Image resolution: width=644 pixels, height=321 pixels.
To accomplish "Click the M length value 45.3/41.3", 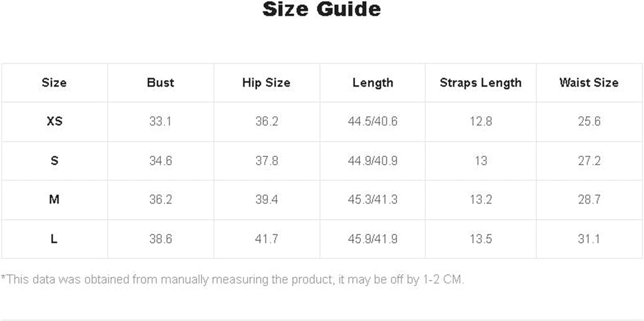I will pos(373,200).
